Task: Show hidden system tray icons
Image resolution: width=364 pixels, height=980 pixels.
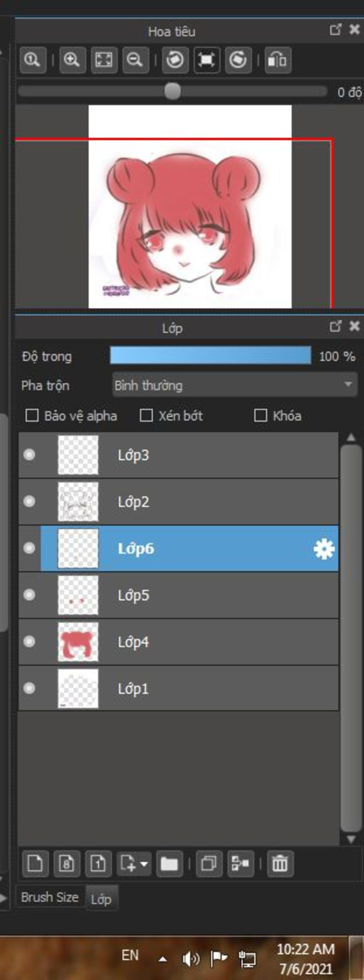Action: 162,959
